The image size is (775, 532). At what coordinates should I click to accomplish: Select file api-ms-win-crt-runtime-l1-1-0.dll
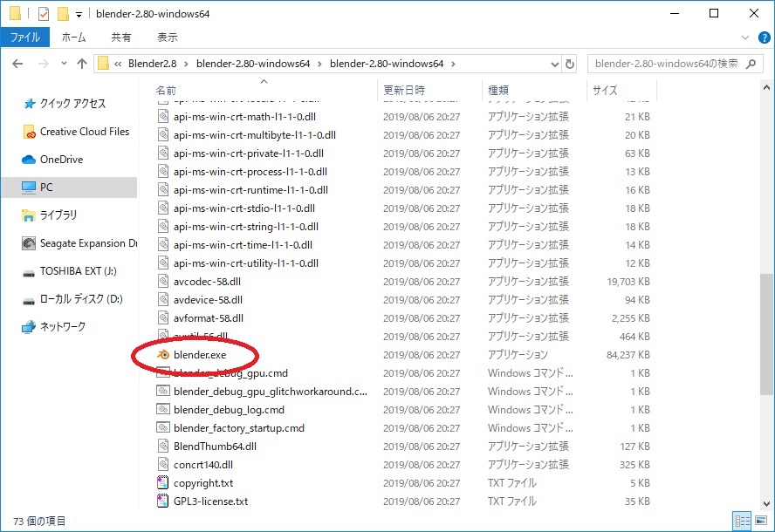pos(250,189)
